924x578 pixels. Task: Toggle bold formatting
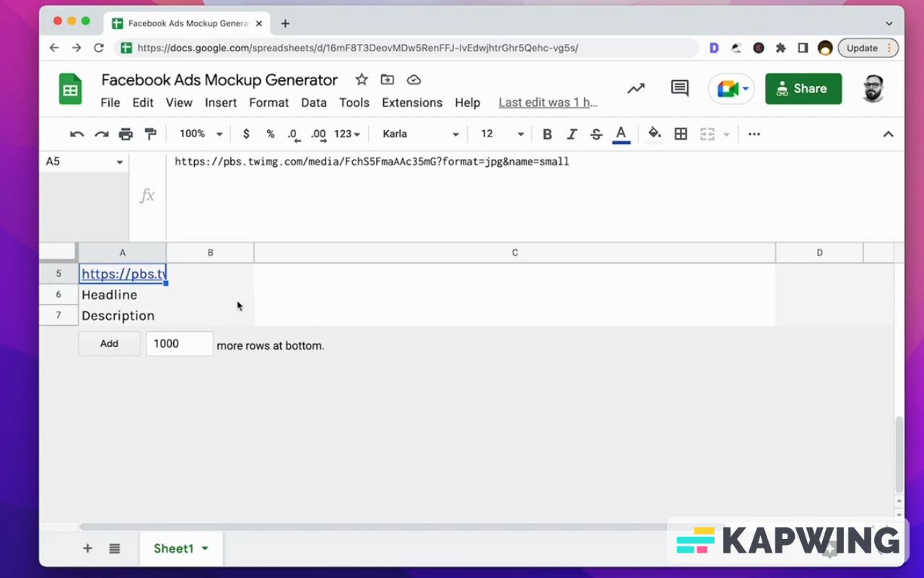point(547,134)
